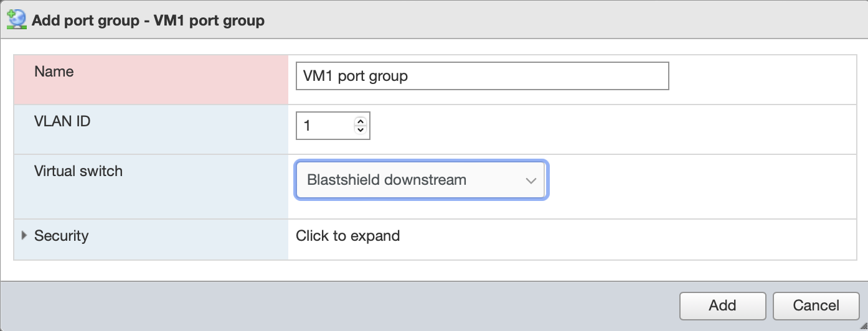868x331 pixels.
Task: Click the 'Click to expand' Security text
Action: click(x=347, y=236)
